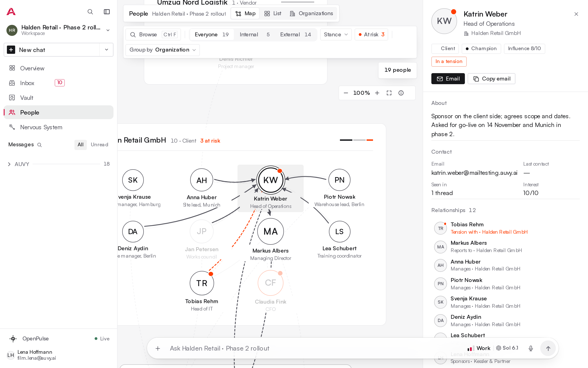This screenshot has width=588, height=368.
Task: Select the Internal 5 filter
Action: point(254,34)
